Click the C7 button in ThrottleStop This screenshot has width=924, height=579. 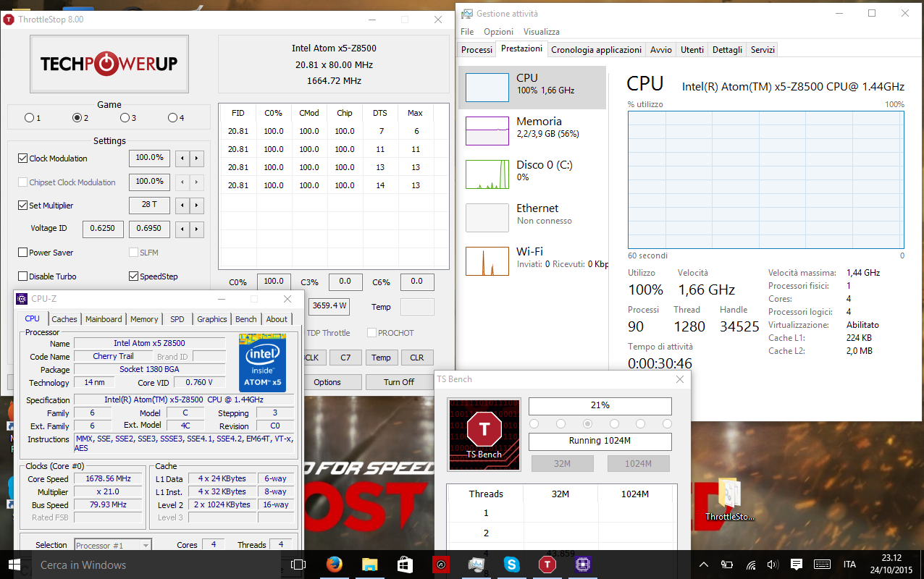tap(345, 358)
